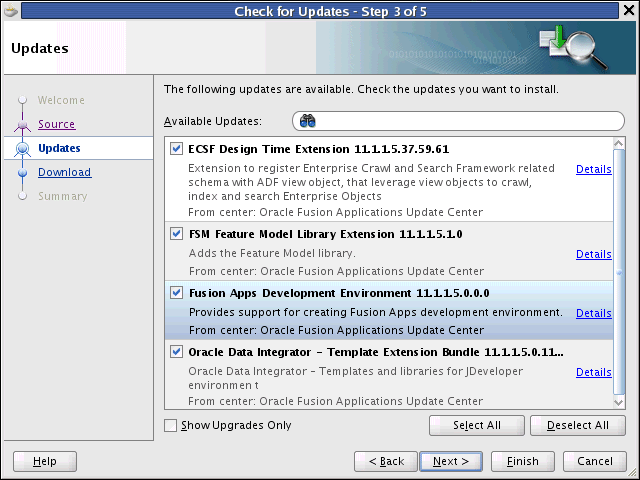Viewport: 640px width, 480px height.
Task: Select the Oracle Data Integrator Template Extension Bundle title
Action: [x=376, y=352]
